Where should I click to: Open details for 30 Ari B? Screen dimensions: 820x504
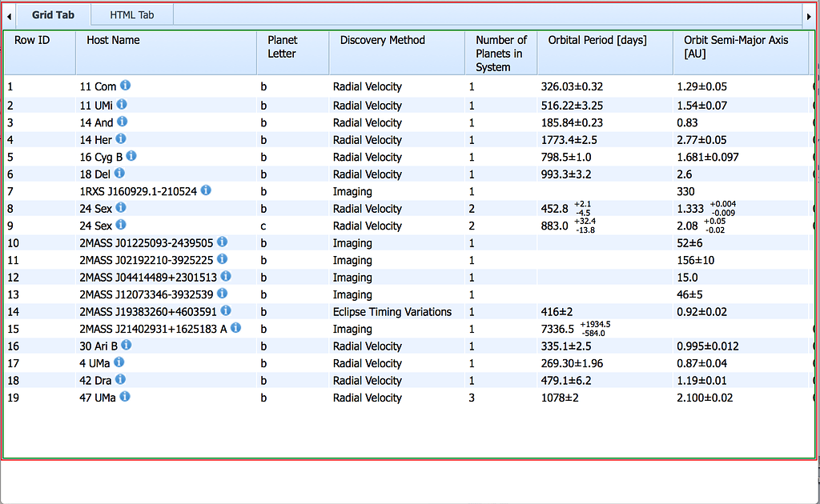pyautogui.click(x=127, y=346)
